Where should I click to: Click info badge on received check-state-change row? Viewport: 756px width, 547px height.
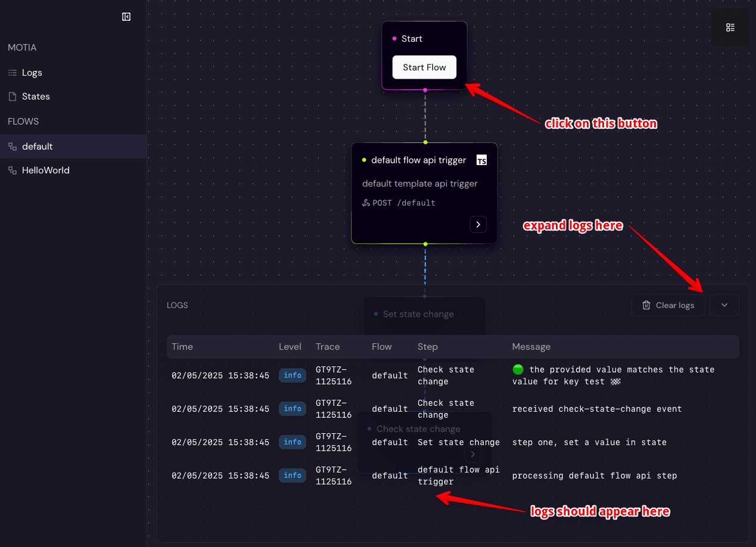point(293,409)
